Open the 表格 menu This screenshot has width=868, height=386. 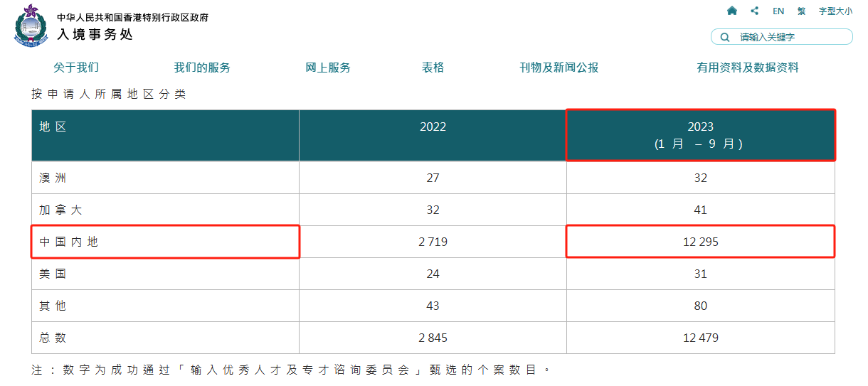click(x=433, y=68)
